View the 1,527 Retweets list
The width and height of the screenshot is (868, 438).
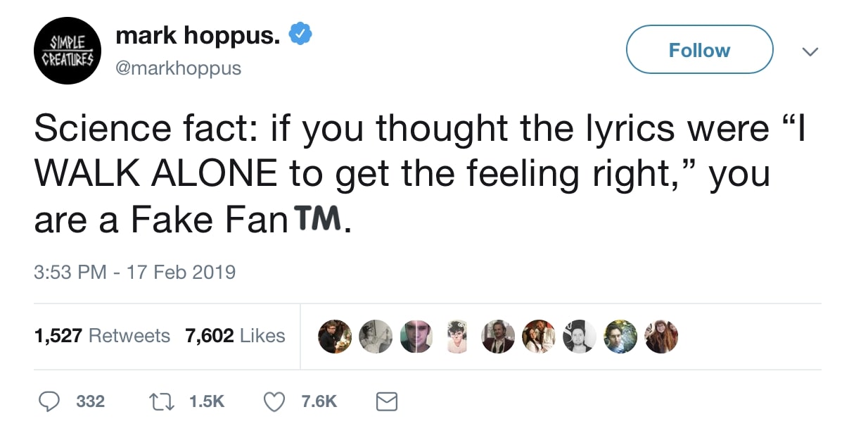(x=102, y=336)
